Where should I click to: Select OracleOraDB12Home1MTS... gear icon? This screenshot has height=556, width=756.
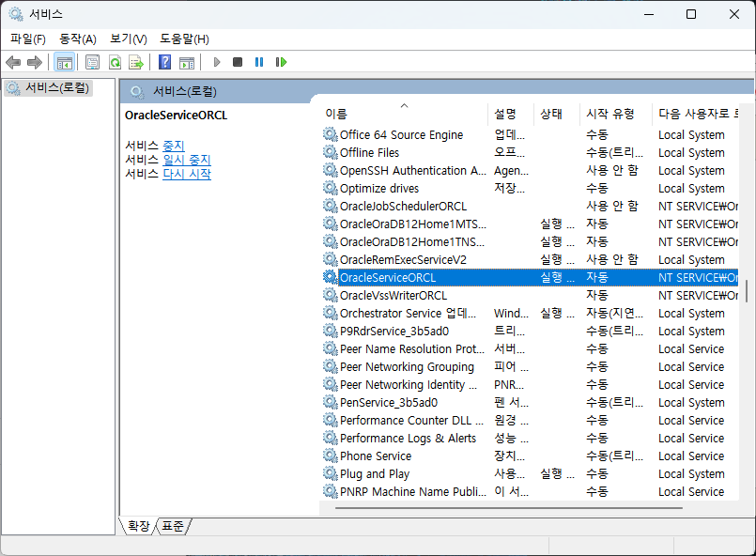point(331,224)
